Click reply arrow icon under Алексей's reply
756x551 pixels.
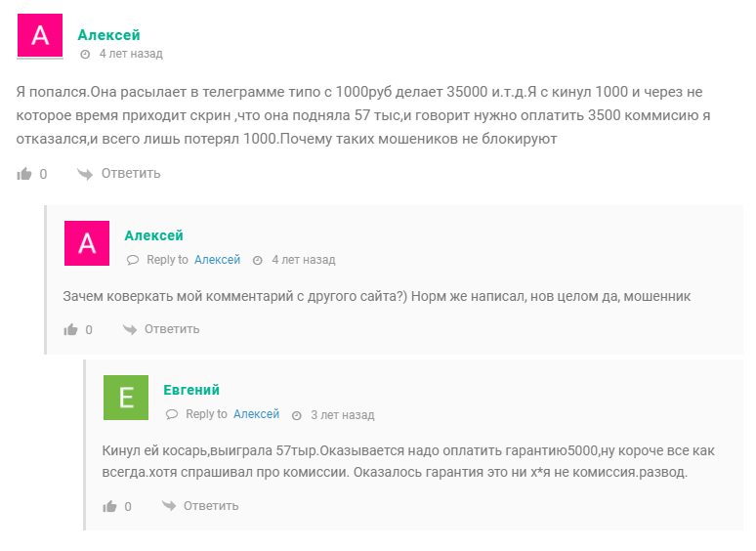click(130, 329)
